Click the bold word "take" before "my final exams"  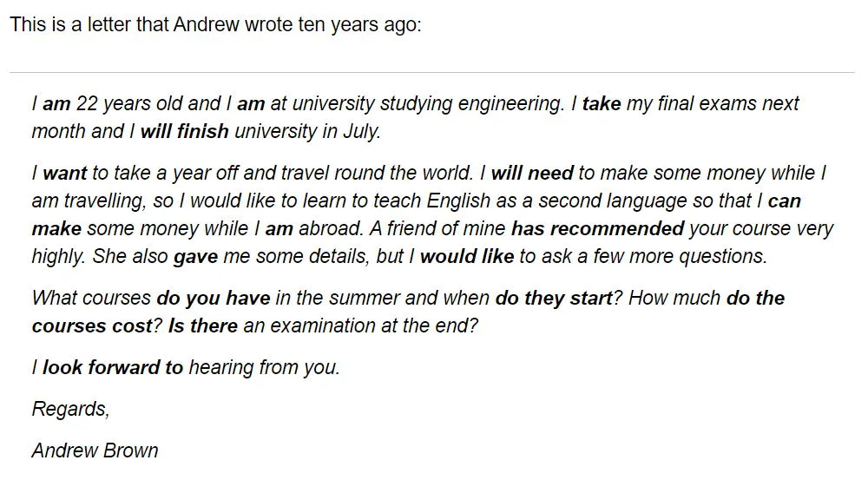click(x=602, y=104)
